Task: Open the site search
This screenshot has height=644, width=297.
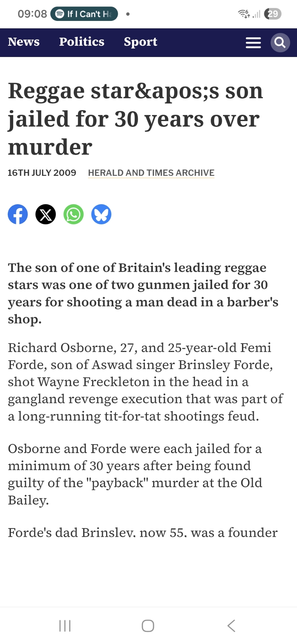Action: (280, 43)
